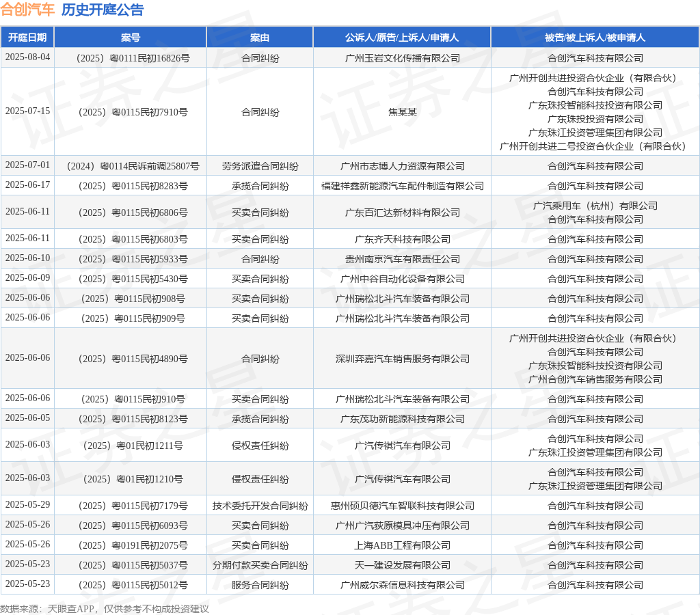Viewport: 700px width, 615px height.
Task: Select case number 粤0115民初910号
Action: coord(133,399)
